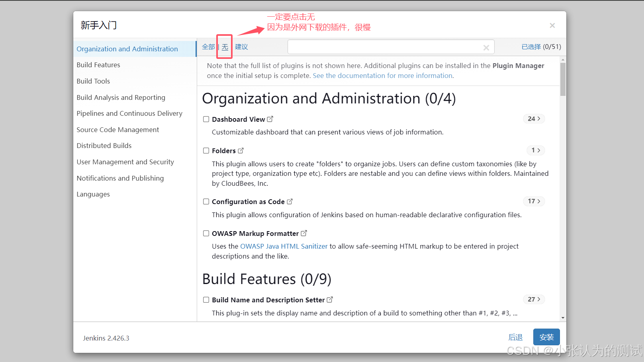This screenshot has width=644, height=362.
Task: Enable Configuration as Code plugin checkbox
Action: tap(206, 201)
